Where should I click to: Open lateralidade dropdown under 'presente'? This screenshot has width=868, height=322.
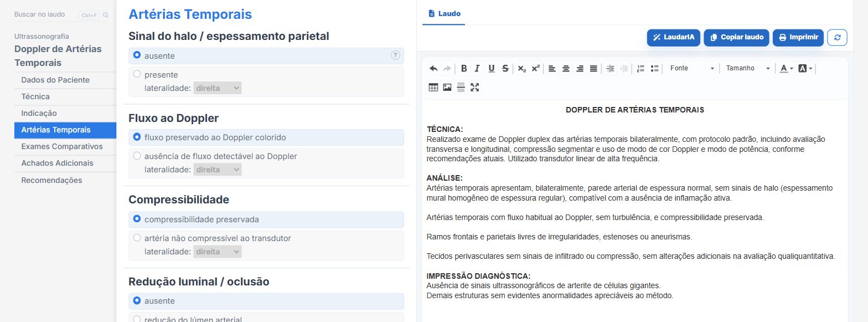tap(218, 88)
